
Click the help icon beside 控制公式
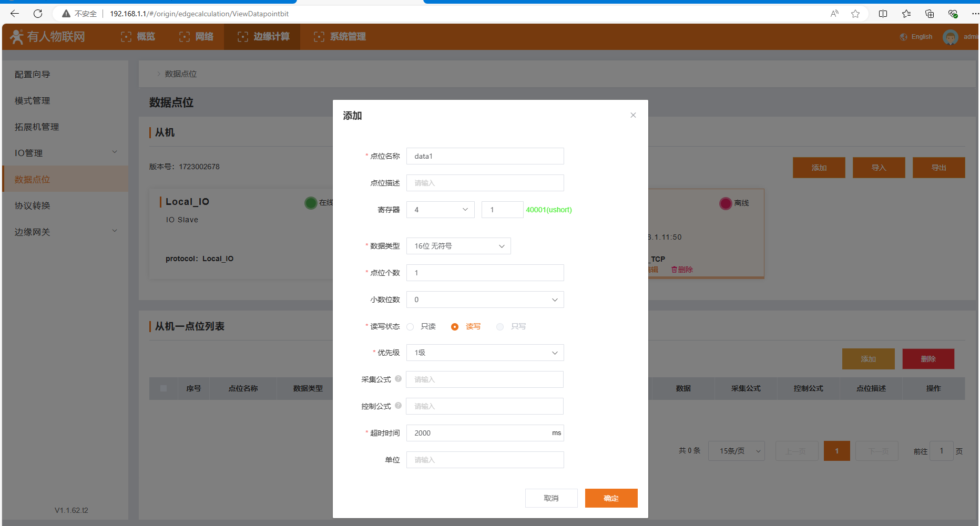tap(398, 406)
